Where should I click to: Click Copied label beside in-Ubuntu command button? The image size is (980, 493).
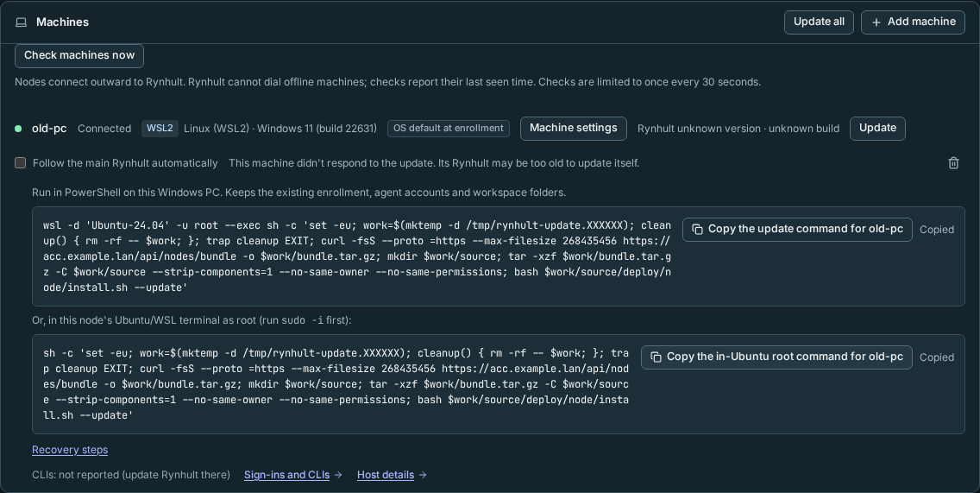[936, 357]
